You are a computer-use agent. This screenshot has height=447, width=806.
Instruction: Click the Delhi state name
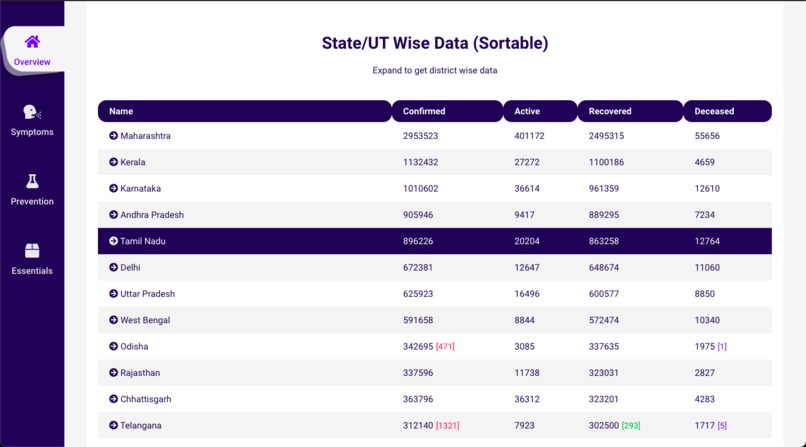[x=130, y=267]
